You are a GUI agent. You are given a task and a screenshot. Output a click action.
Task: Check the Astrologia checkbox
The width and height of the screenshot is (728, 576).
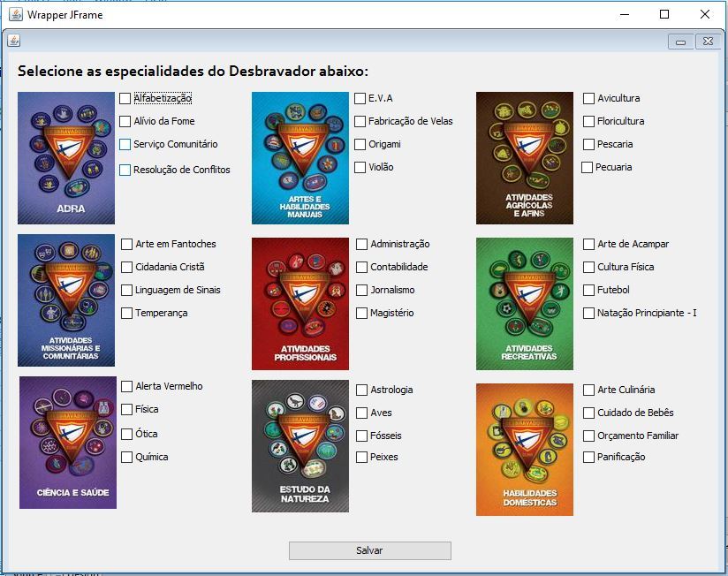click(x=361, y=390)
